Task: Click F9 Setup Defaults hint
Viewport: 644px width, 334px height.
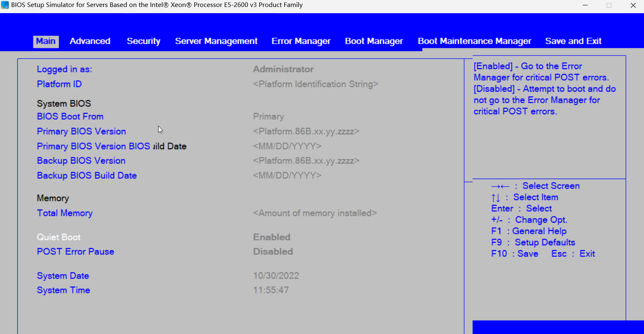Action: point(533,242)
